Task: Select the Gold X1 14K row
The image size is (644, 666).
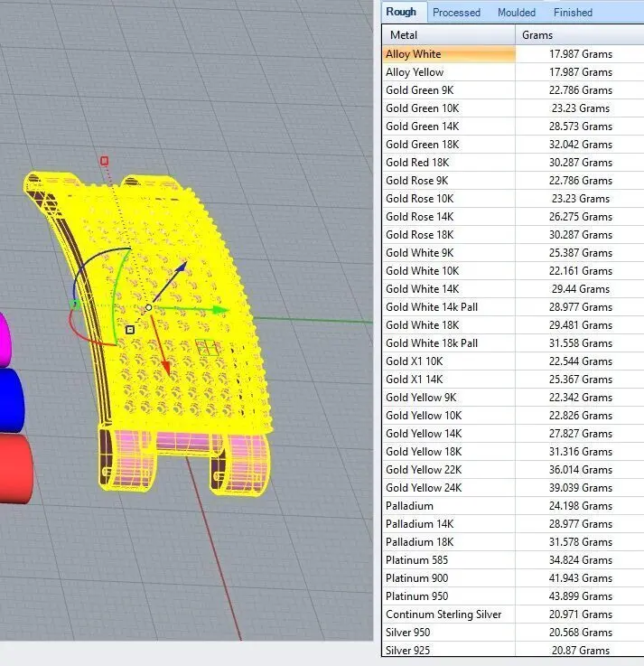Action: pos(513,379)
